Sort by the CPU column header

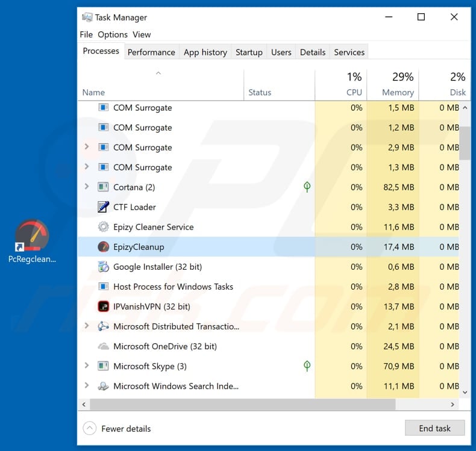341,85
